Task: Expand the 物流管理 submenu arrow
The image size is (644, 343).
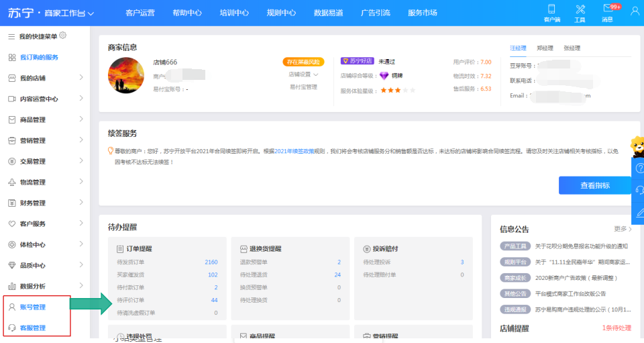Action: 81,181
